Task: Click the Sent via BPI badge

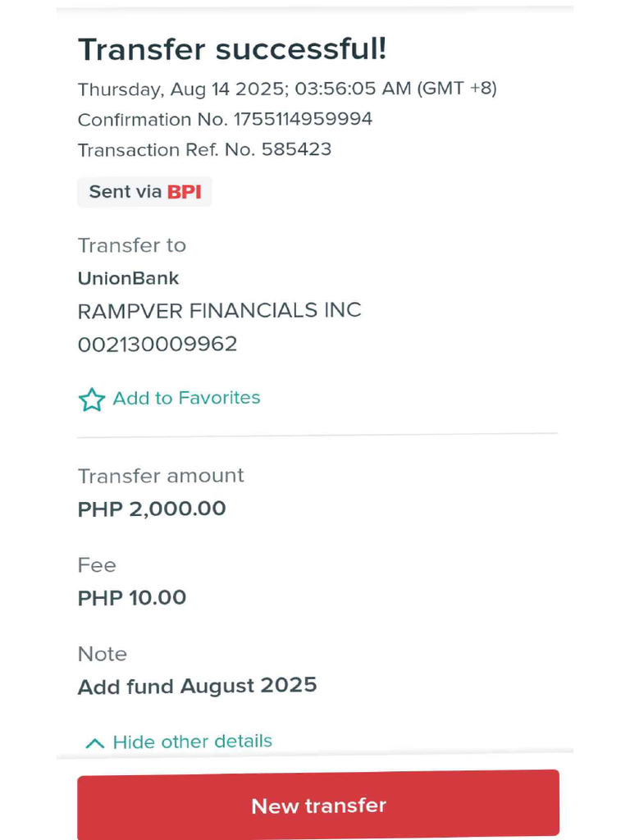Action: point(144,192)
